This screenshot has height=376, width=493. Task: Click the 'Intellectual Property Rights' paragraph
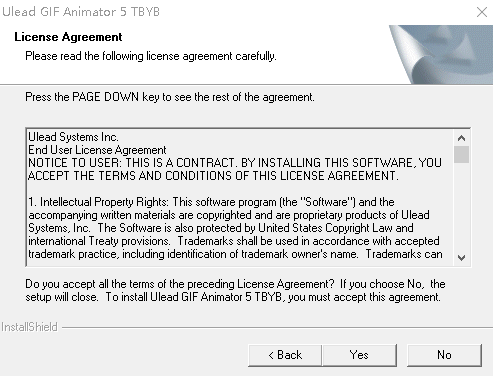(x=235, y=228)
